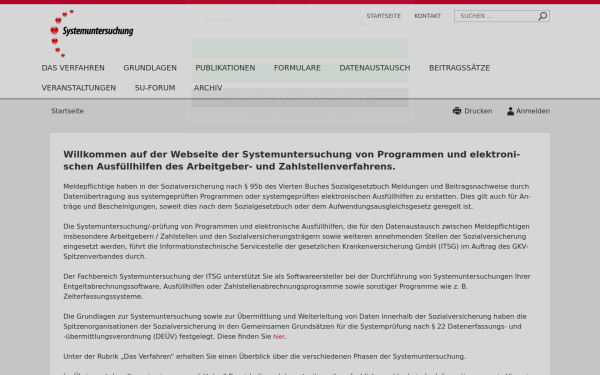This screenshot has height=375, width=600.
Task: Open the FORMULARE menu
Action: click(x=297, y=68)
